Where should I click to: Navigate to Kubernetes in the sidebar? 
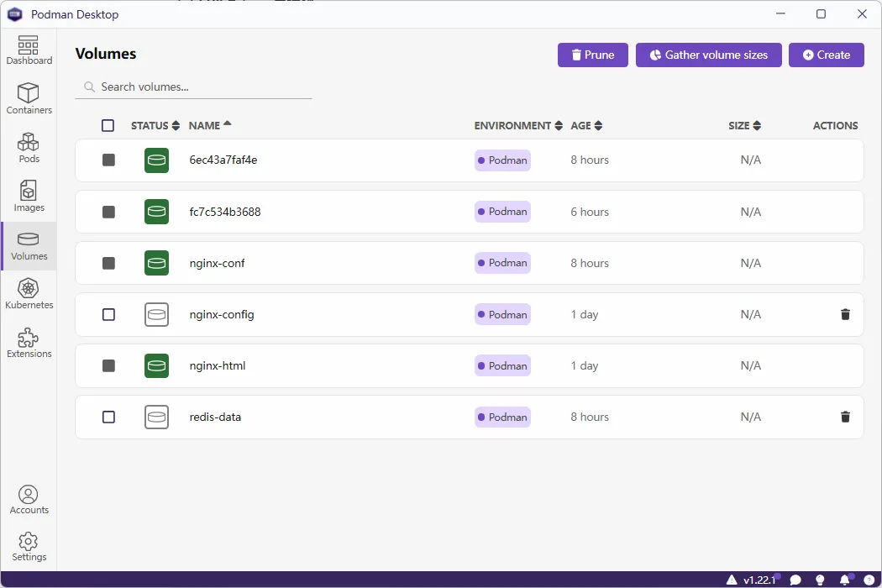click(x=29, y=294)
